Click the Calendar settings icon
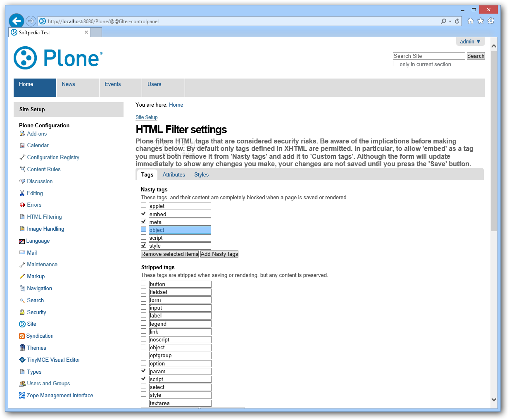 tap(22, 146)
